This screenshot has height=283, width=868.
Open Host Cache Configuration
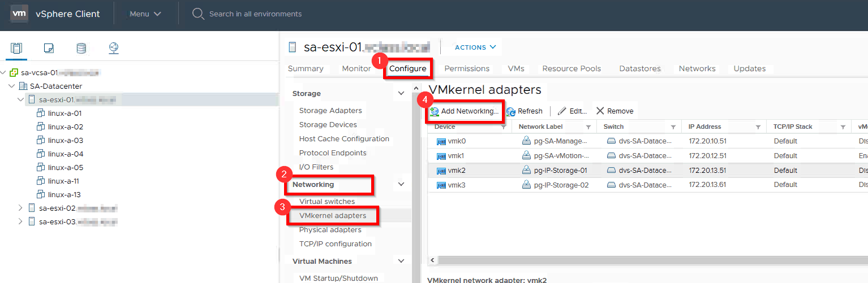tap(344, 138)
